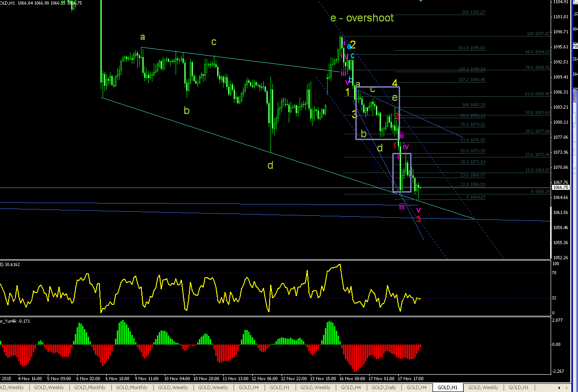Click Fibonacci level label '100 1097.87'

click(538, 34)
